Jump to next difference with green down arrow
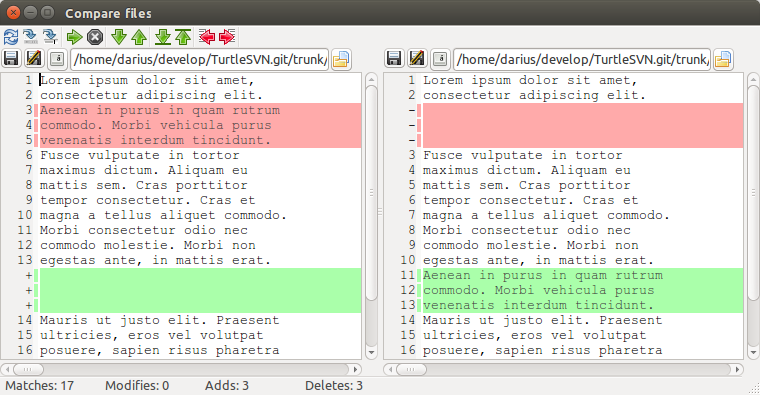Viewport: 760px width, 395px height. [118, 37]
